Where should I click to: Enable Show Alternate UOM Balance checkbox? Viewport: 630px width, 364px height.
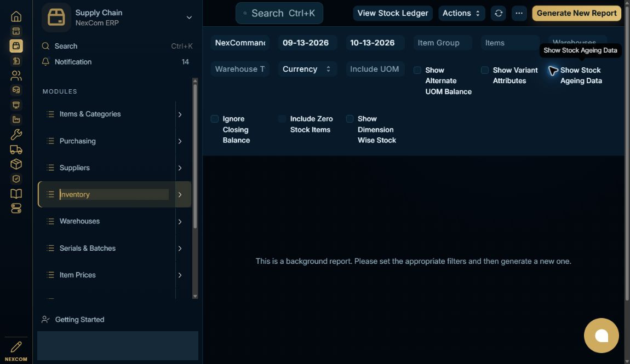tap(417, 70)
